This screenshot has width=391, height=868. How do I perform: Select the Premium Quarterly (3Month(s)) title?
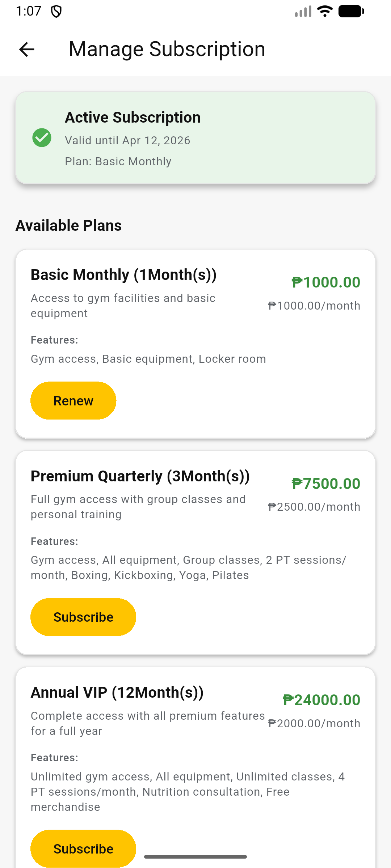[x=140, y=476]
